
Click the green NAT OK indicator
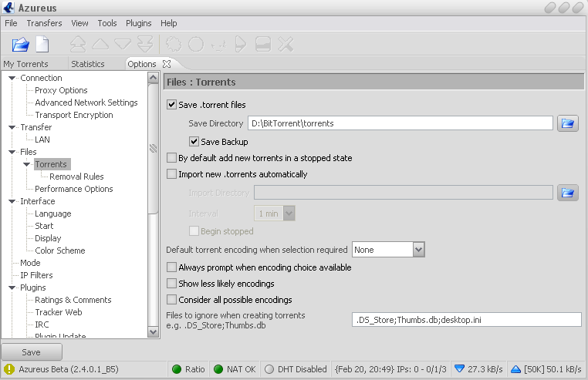click(218, 369)
